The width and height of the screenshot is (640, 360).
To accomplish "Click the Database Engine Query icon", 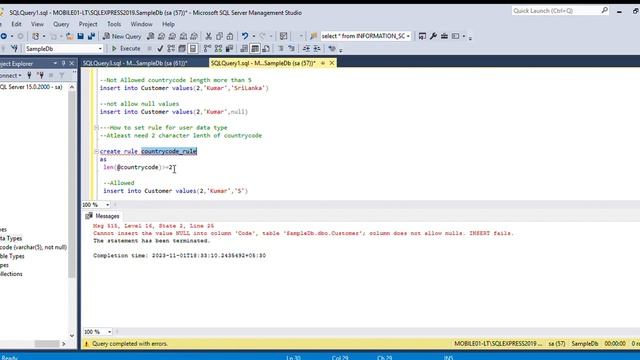I will [151, 36].
